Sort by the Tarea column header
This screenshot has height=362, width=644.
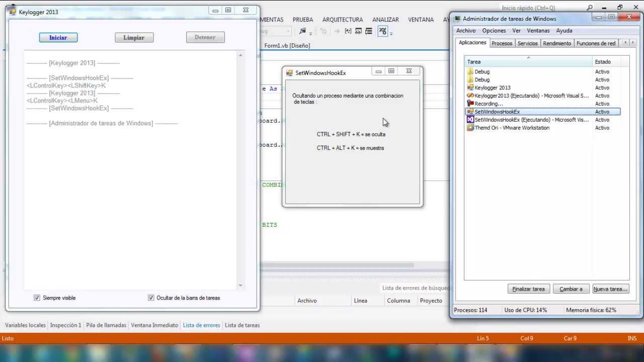click(528, 62)
